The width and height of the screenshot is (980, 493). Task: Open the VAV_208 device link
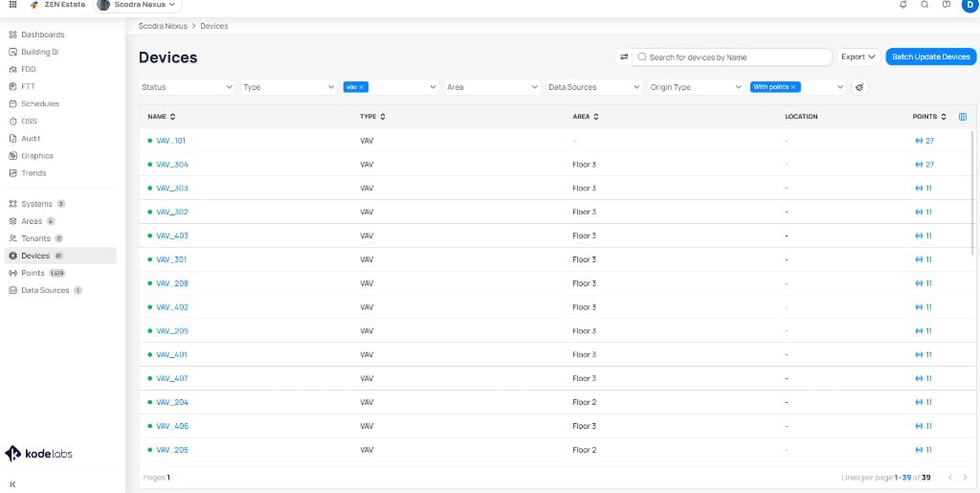point(172,283)
